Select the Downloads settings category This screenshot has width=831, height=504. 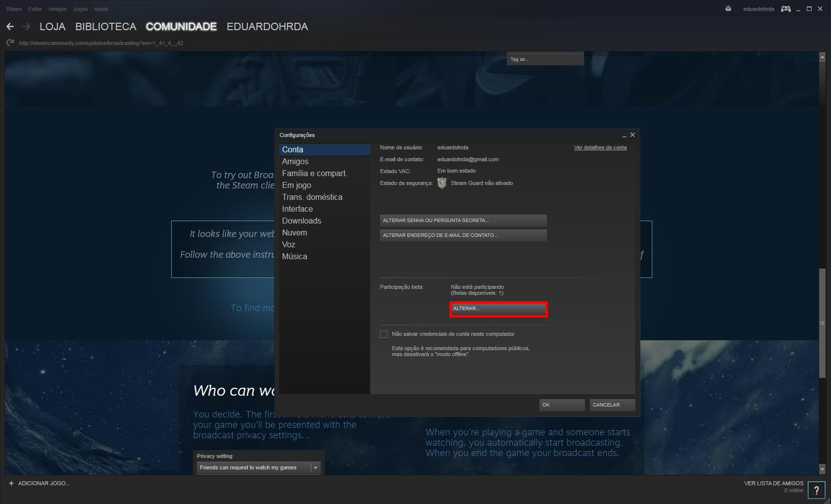pos(325,221)
